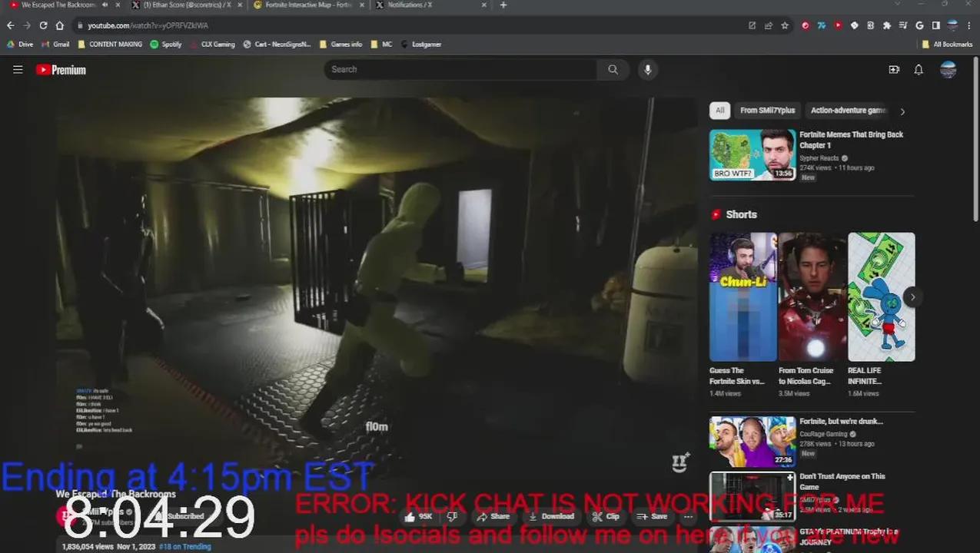Open the MC bookmarks folder
This screenshot has width=980, height=553.
coord(381,45)
